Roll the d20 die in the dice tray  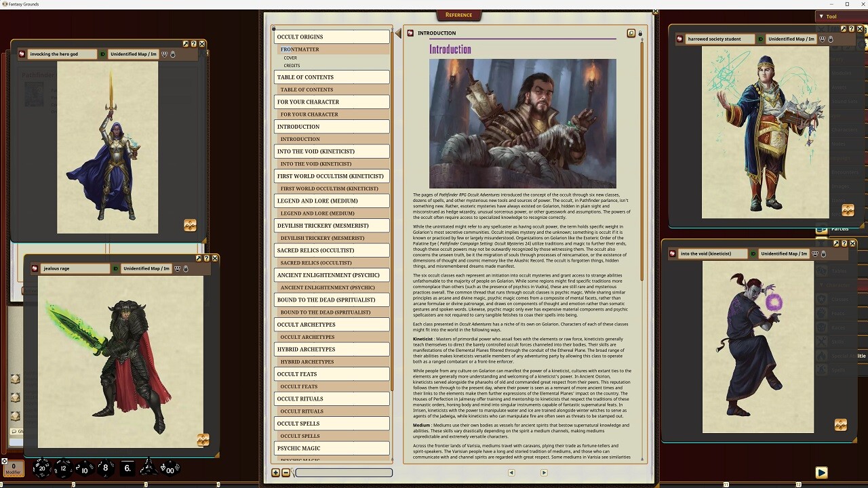pyautogui.click(x=42, y=468)
